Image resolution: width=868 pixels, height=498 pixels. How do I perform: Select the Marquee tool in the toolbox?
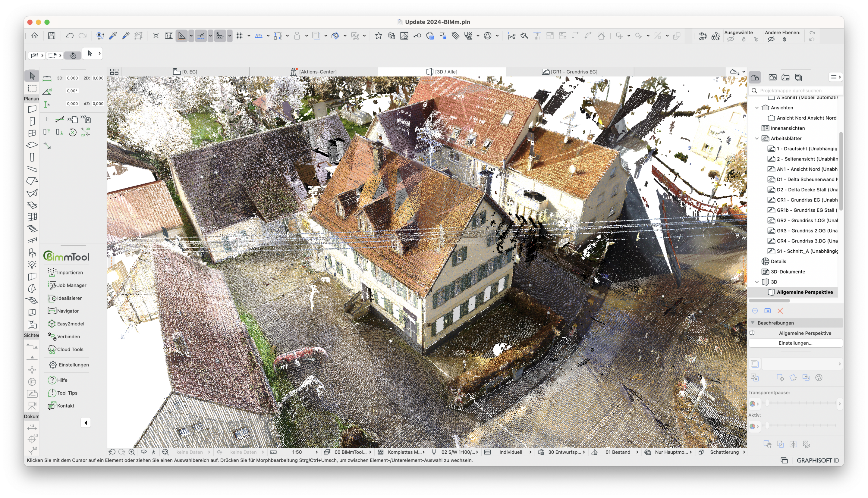coord(32,88)
